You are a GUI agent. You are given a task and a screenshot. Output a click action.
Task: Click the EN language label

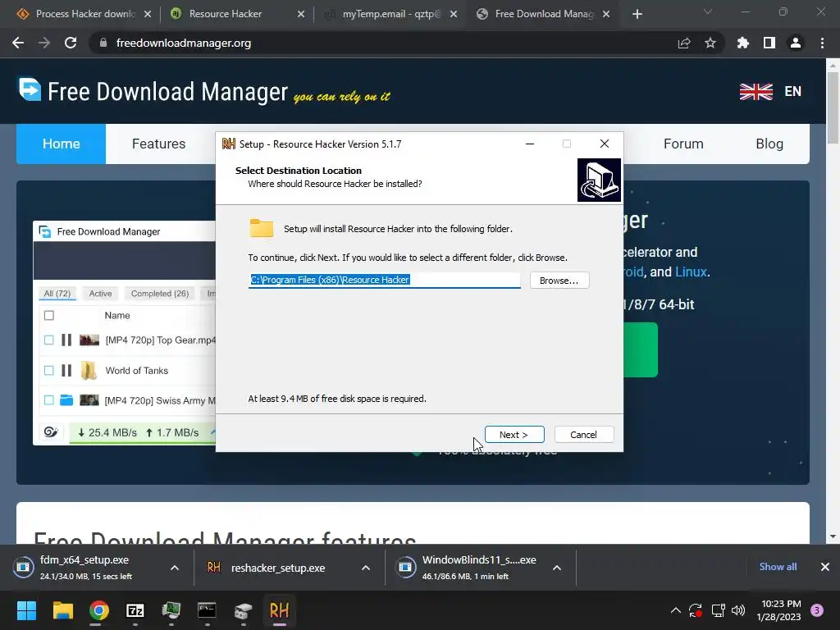(793, 92)
